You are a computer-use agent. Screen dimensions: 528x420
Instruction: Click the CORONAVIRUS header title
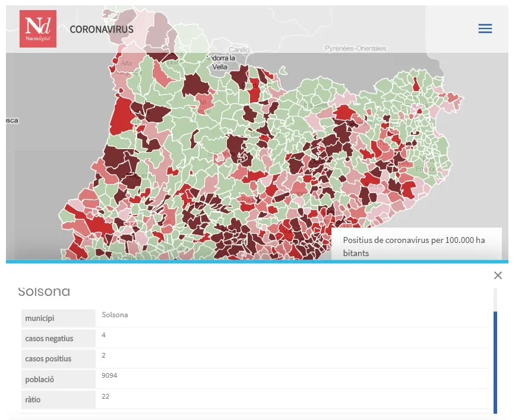point(102,29)
